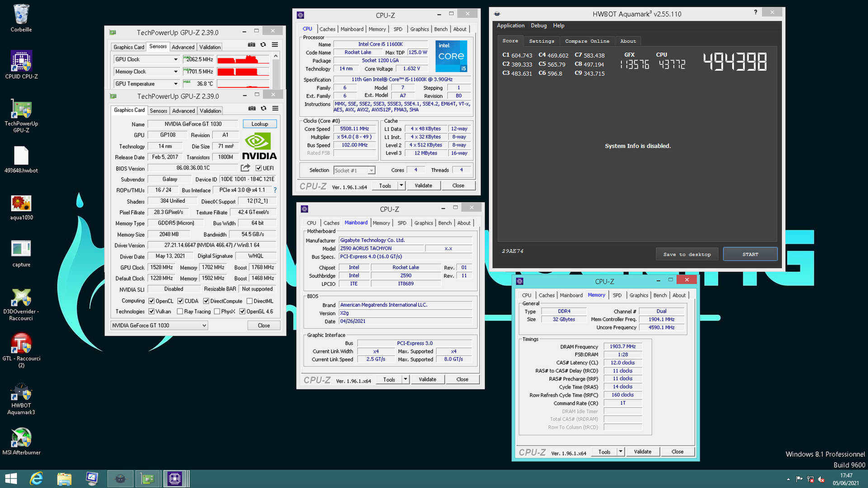Toggle the OpenGL 4.6 checkbox

click(x=242, y=311)
